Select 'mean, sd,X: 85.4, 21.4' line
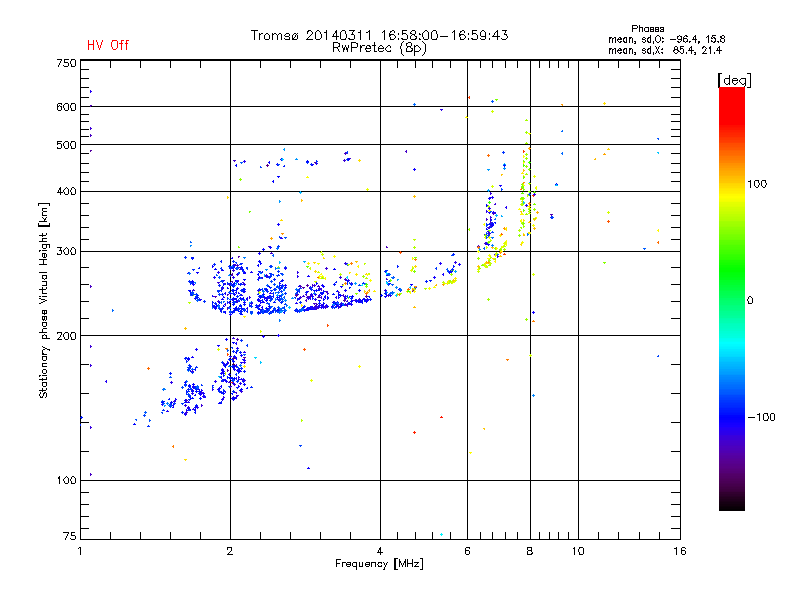This screenshot has width=800, height=600. click(665, 50)
